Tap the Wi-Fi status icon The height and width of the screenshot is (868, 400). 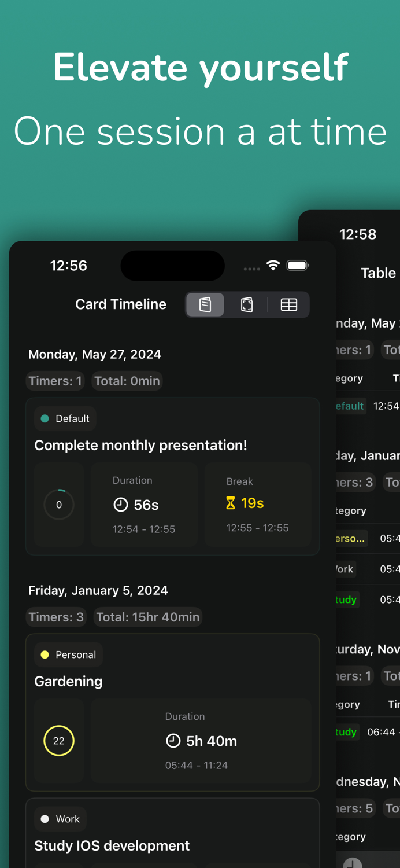click(273, 265)
